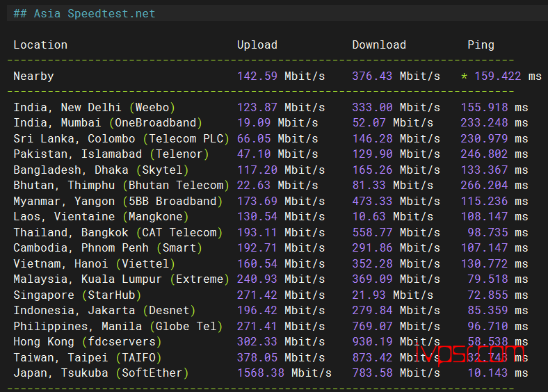Click 'Vietnam, Hanoi (Viettel)' row label
Screen dimensions: 548x392
point(95,264)
